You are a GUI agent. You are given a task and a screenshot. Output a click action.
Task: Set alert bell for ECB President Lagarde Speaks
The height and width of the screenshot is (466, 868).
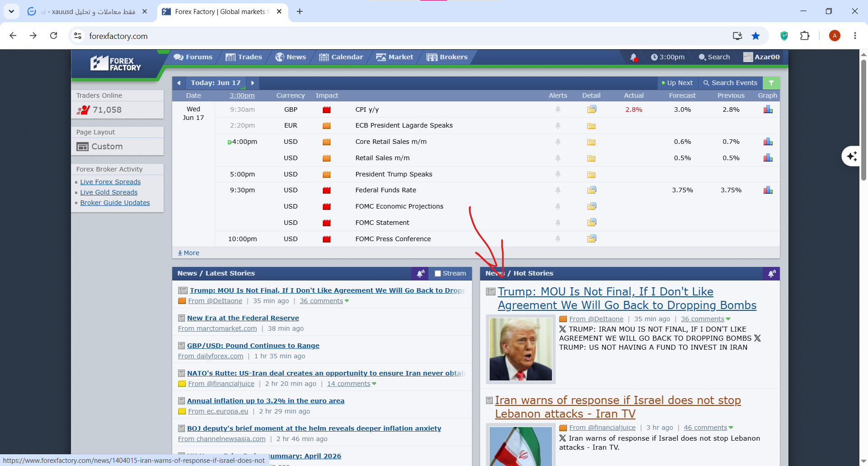pyautogui.click(x=558, y=125)
